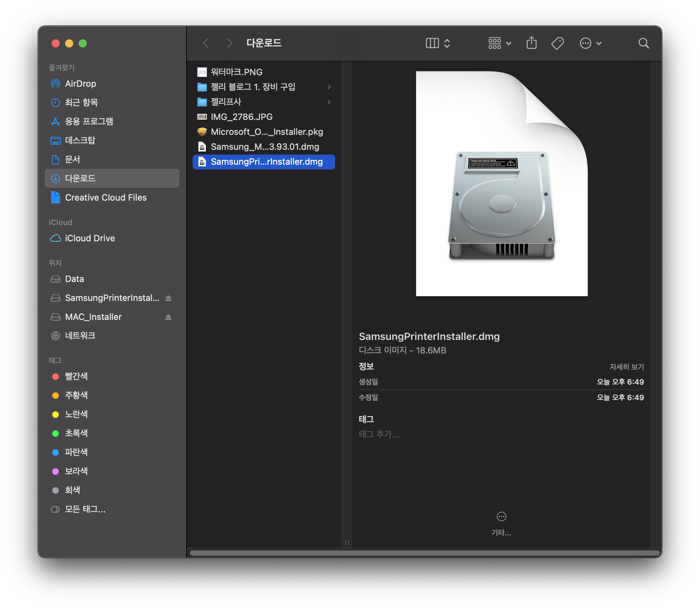The height and width of the screenshot is (608, 700).
Task: Close the Finder window with red button
Action: (55, 43)
